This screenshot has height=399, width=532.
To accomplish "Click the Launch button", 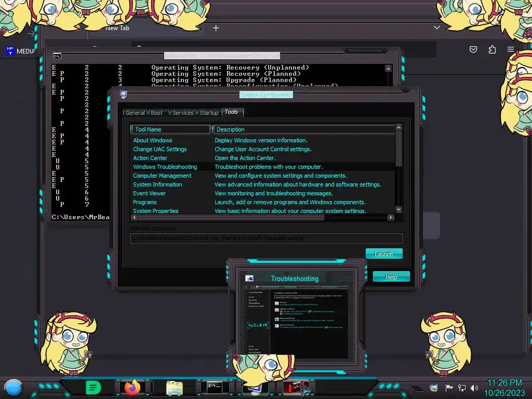I will pyautogui.click(x=384, y=254).
